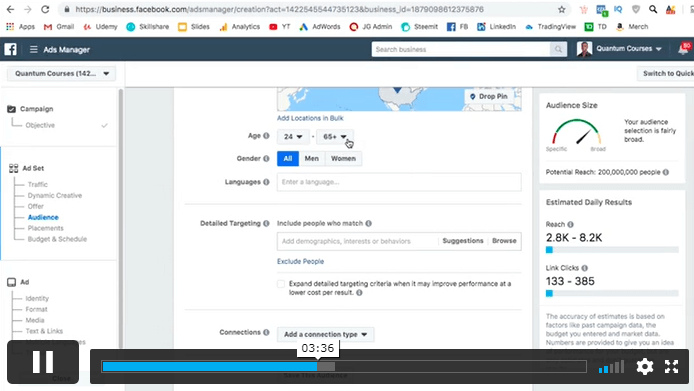Select Women gender option

(x=343, y=159)
